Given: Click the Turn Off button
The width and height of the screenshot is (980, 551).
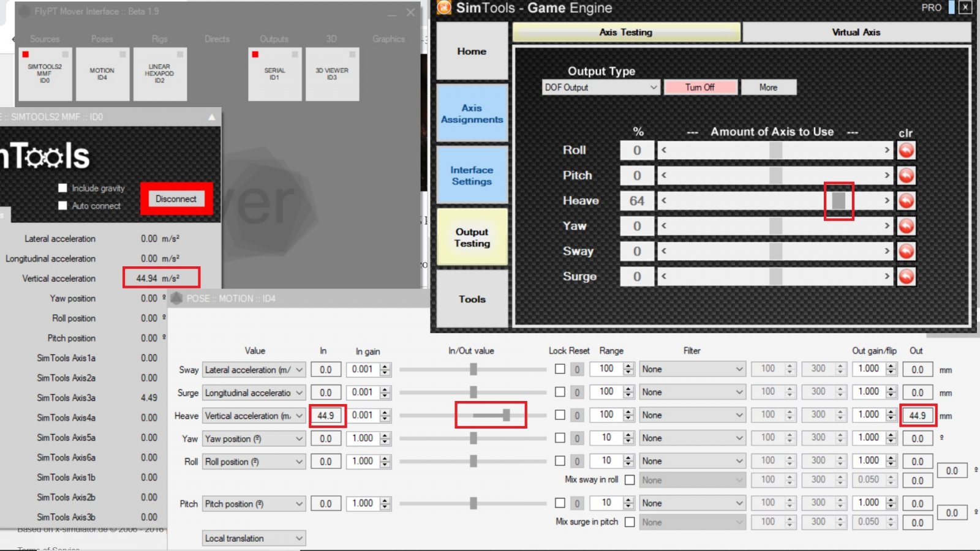Looking at the screenshot, I should [x=700, y=88].
